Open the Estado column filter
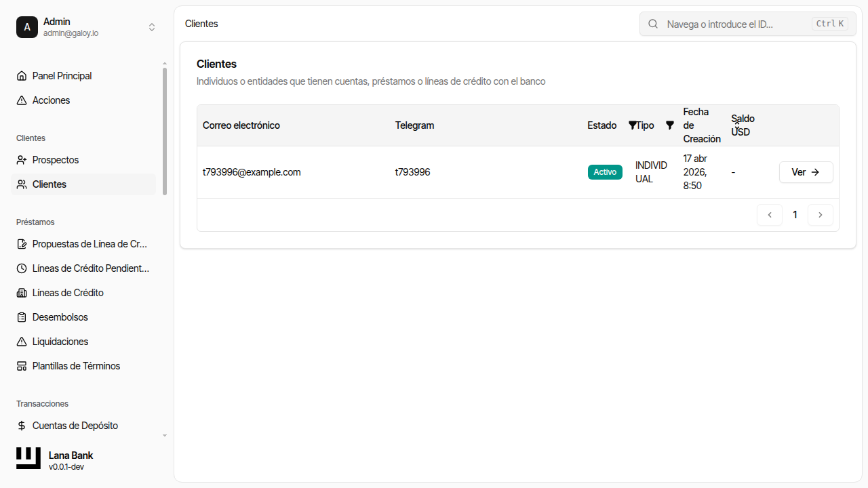This screenshot has width=868, height=488. click(x=632, y=125)
